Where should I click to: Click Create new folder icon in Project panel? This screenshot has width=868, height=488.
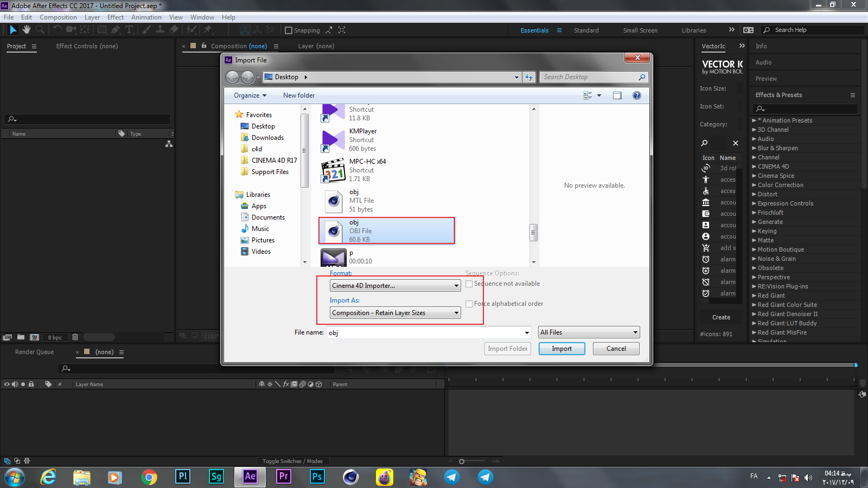click(x=21, y=337)
